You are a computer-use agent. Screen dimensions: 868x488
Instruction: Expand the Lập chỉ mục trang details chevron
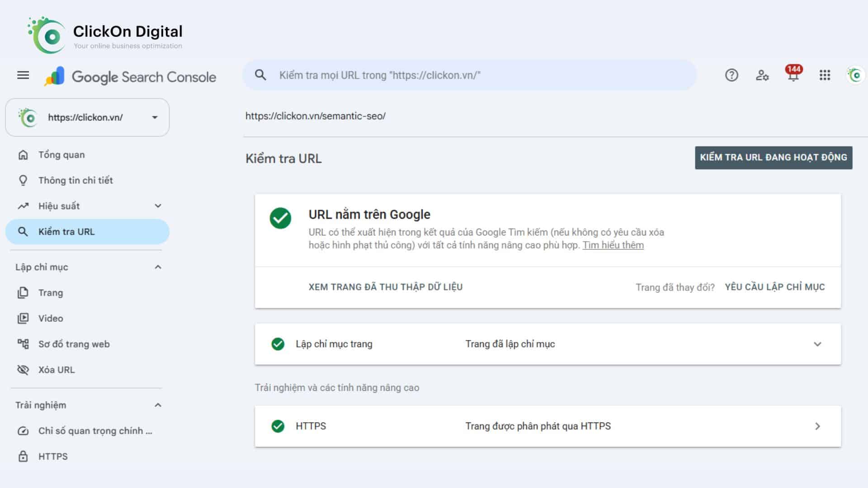tap(817, 344)
